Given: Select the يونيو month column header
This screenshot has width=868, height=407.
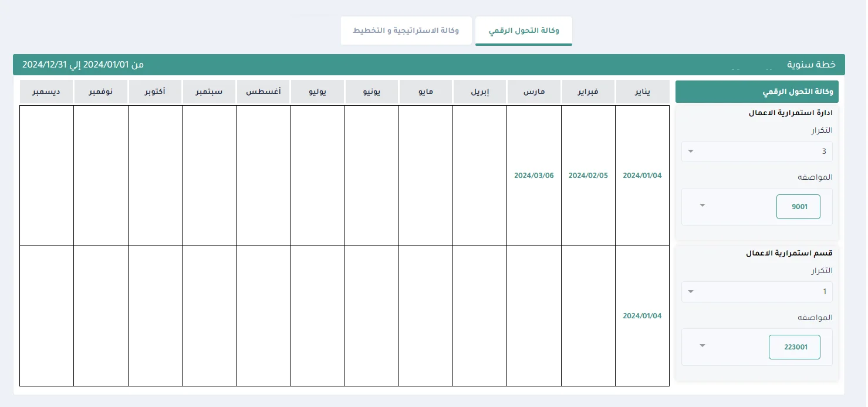Looking at the screenshot, I should pos(371,92).
